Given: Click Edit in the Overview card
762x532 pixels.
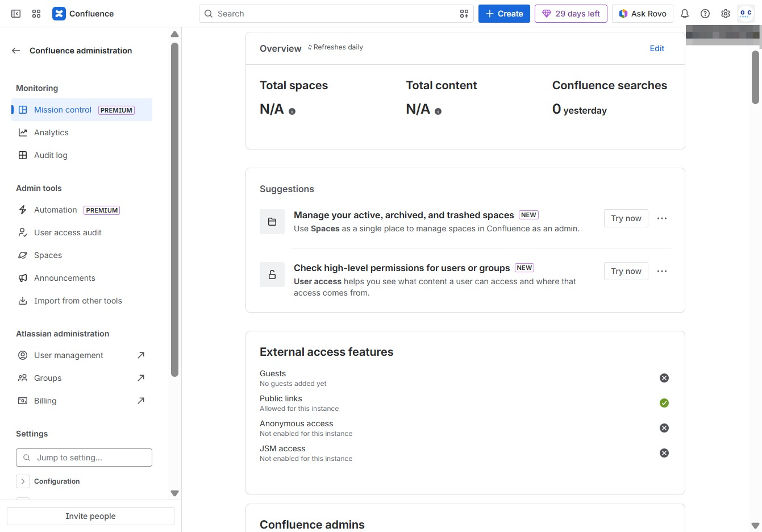Looking at the screenshot, I should (657, 48).
